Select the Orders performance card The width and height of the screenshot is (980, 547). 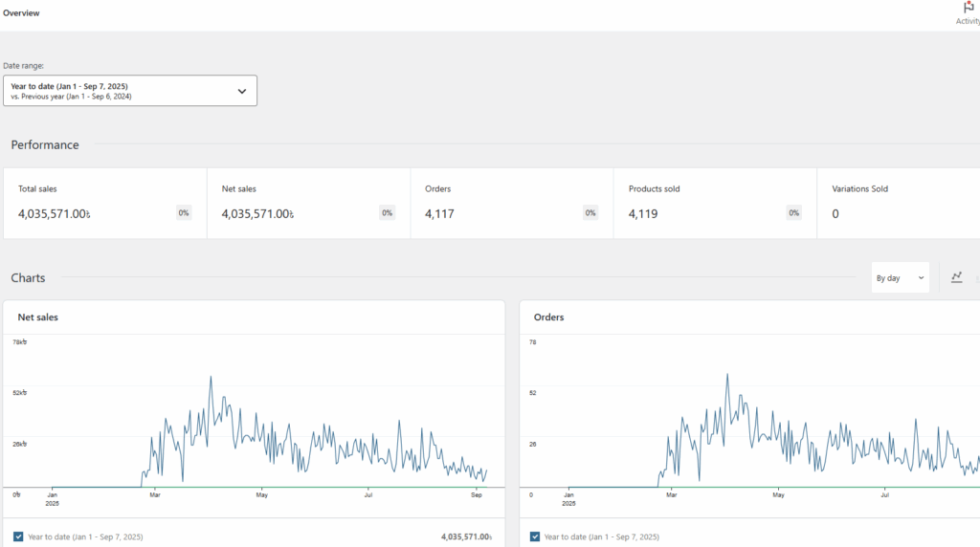click(x=511, y=203)
